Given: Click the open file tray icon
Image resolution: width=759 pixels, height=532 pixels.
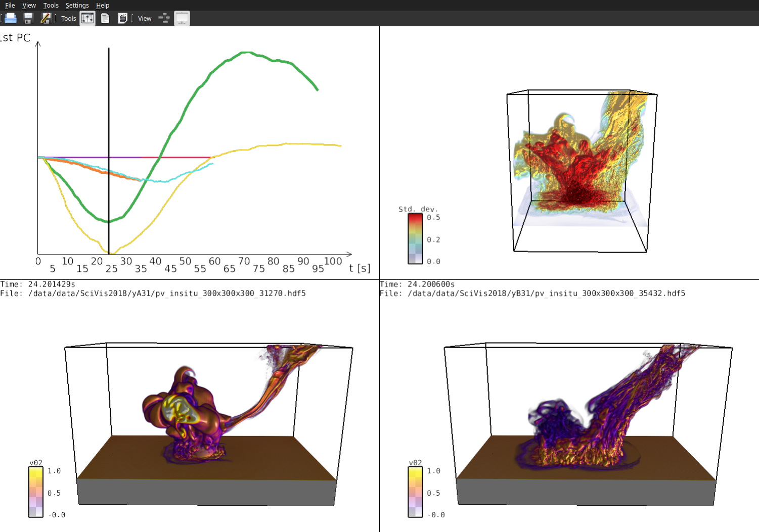Looking at the screenshot, I should point(11,19).
